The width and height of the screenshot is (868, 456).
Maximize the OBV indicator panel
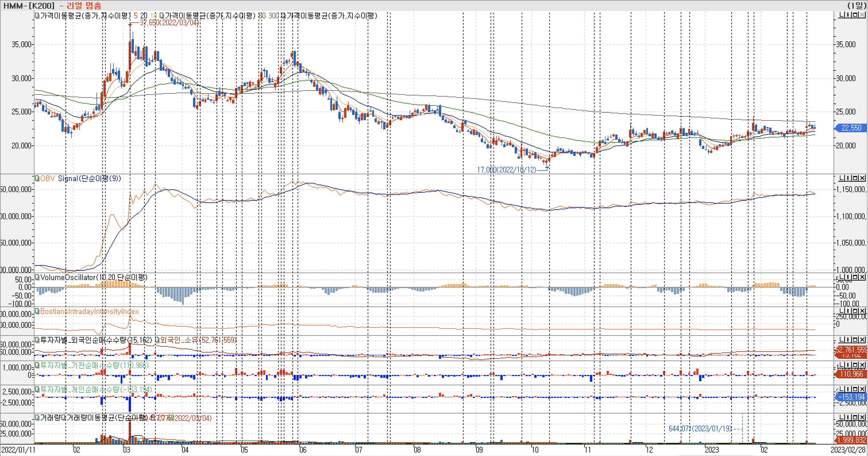coord(855,178)
